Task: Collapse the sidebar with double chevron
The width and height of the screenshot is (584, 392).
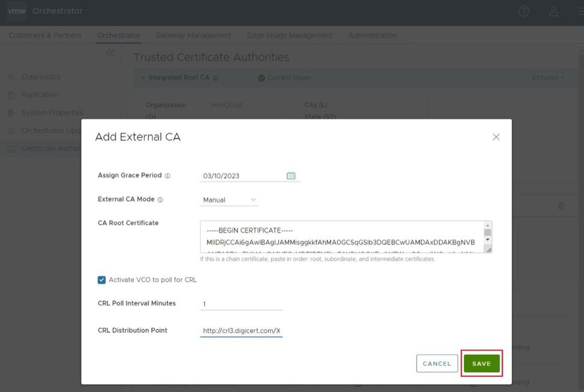Action: [x=110, y=53]
